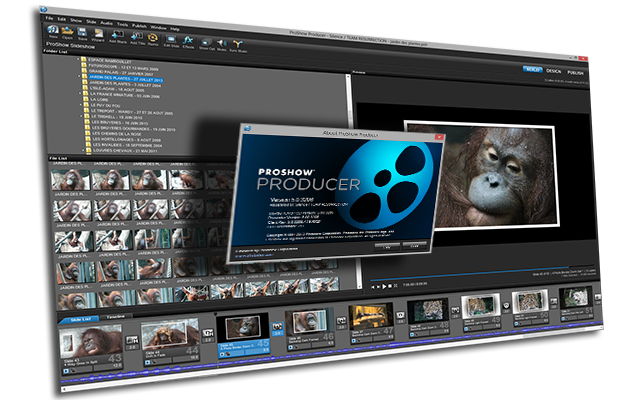Select the GRAND PALAIS folder row
This screenshot has height=400, width=640.
(117, 72)
